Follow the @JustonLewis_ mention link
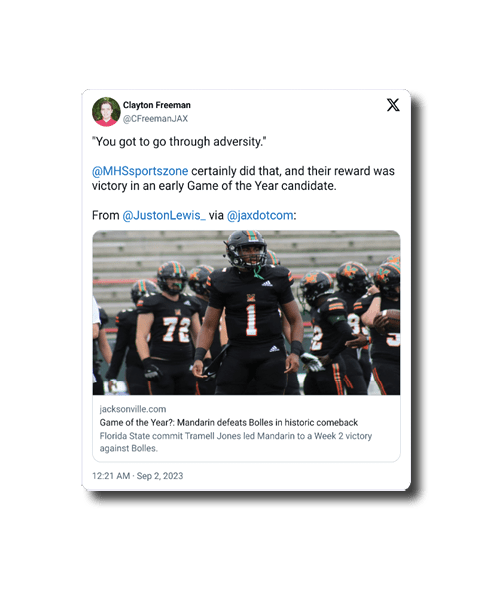 click(x=164, y=215)
